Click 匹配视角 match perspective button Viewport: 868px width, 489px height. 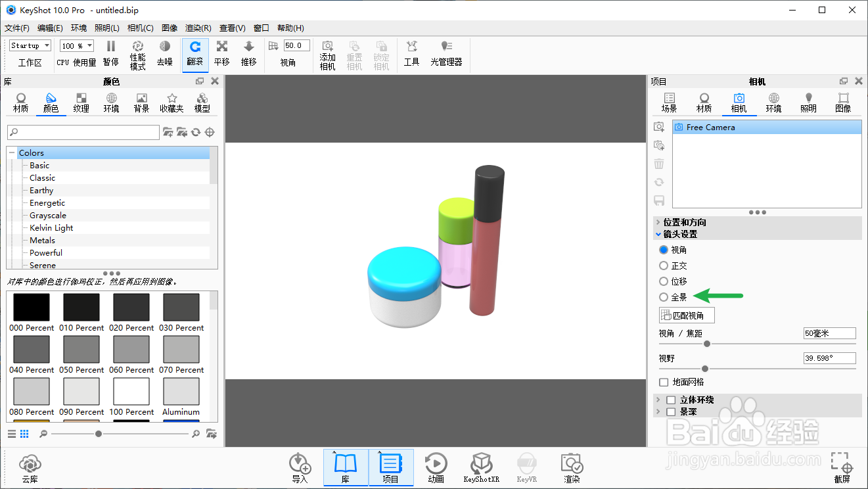[687, 315]
